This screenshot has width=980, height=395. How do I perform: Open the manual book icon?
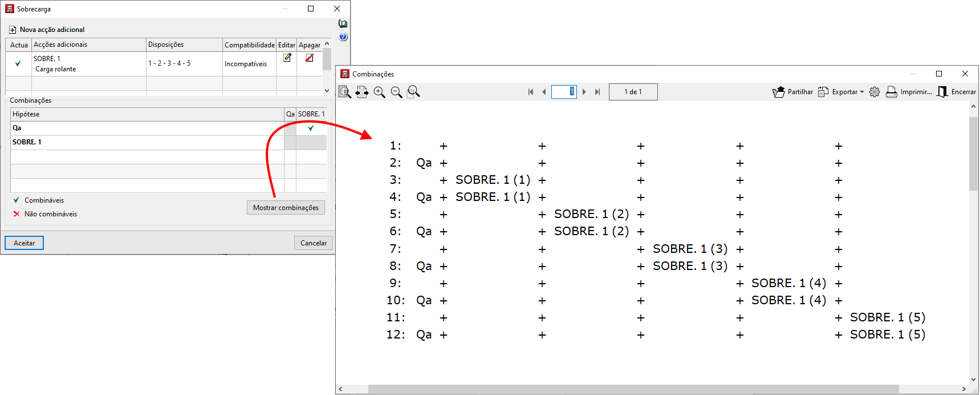point(343,24)
